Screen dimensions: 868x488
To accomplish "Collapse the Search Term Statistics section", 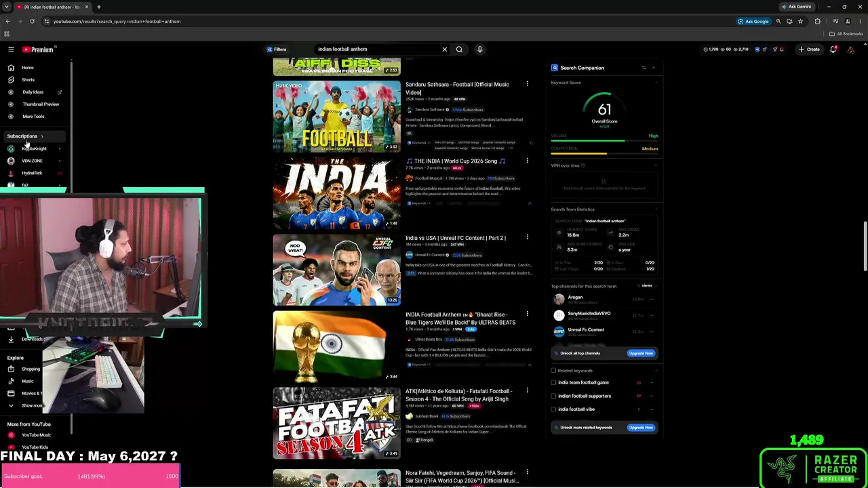I will coord(656,209).
